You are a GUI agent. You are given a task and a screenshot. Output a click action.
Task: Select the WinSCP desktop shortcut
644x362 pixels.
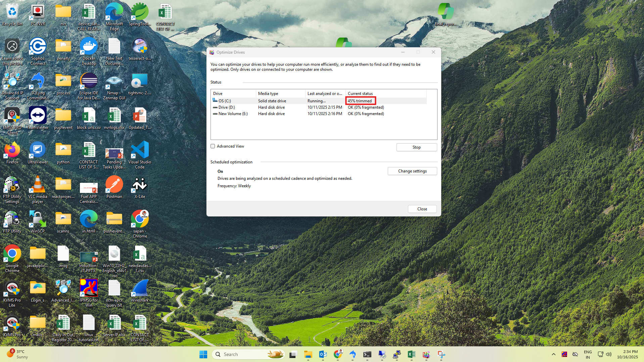pos(38,221)
